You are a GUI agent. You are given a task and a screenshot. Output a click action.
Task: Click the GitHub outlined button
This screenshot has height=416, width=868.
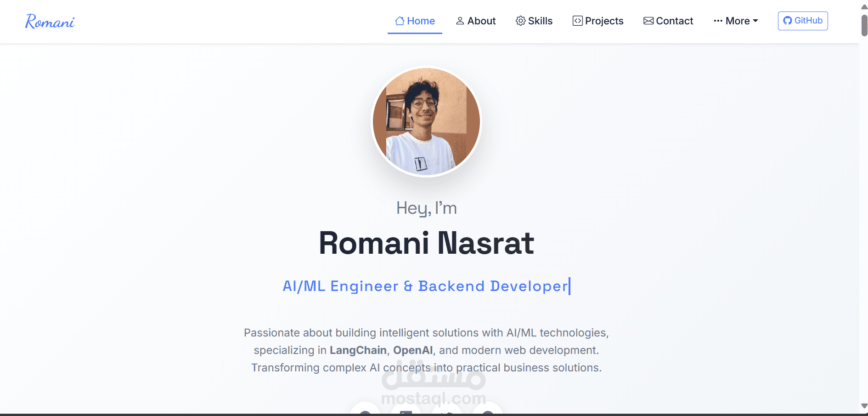(803, 21)
